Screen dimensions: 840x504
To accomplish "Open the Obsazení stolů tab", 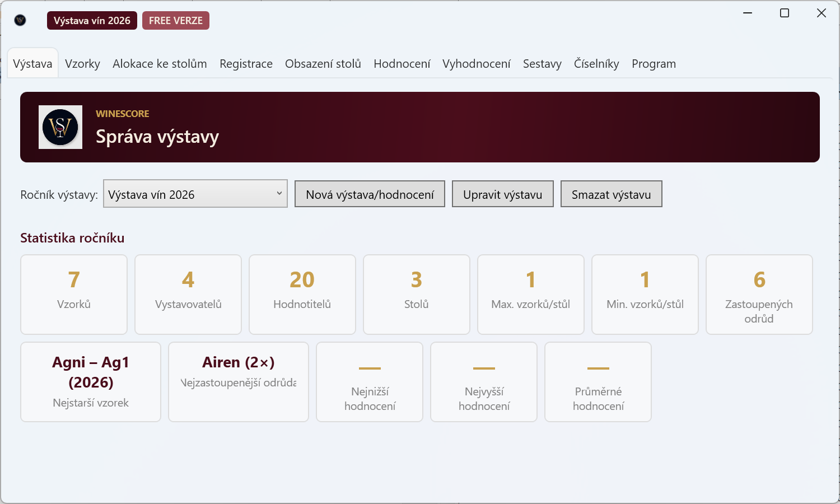I will (323, 64).
